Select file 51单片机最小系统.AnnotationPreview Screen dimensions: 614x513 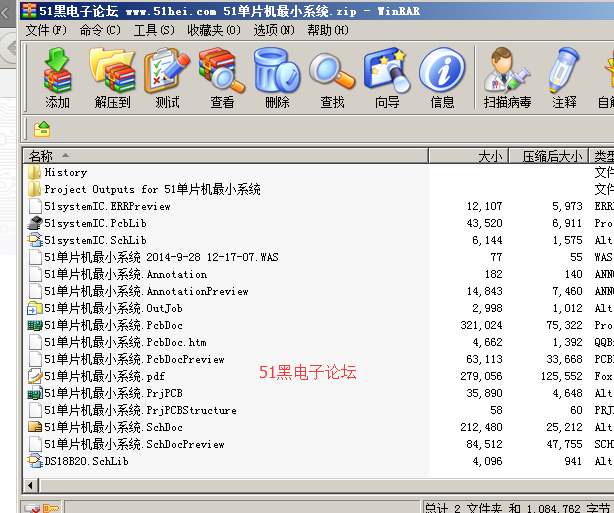pyautogui.click(x=146, y=291)
